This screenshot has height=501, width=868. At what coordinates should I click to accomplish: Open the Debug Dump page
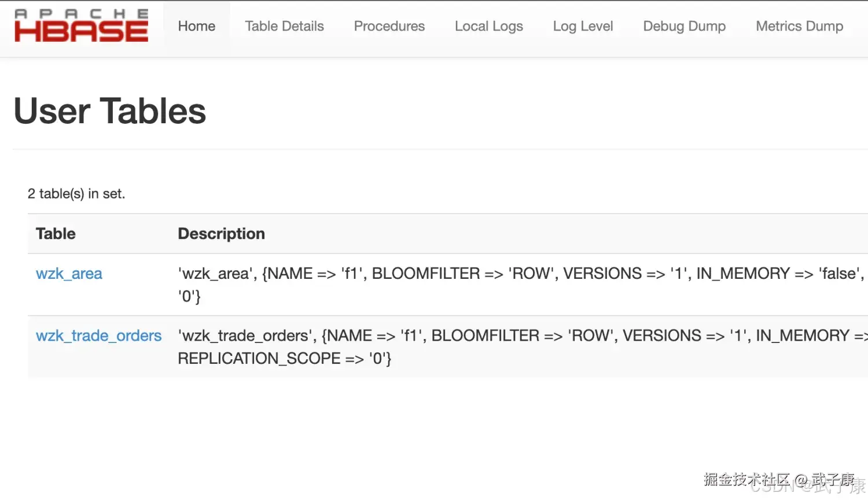685,27
